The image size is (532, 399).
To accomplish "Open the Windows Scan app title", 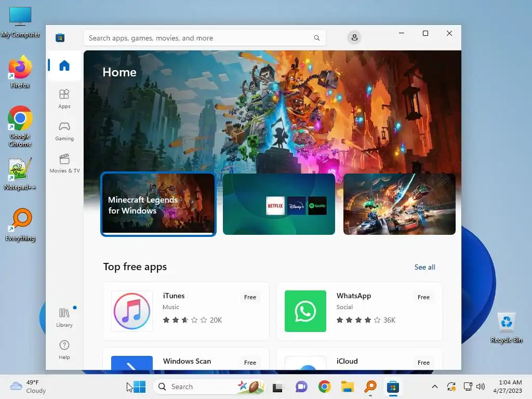I will (187, 361).
